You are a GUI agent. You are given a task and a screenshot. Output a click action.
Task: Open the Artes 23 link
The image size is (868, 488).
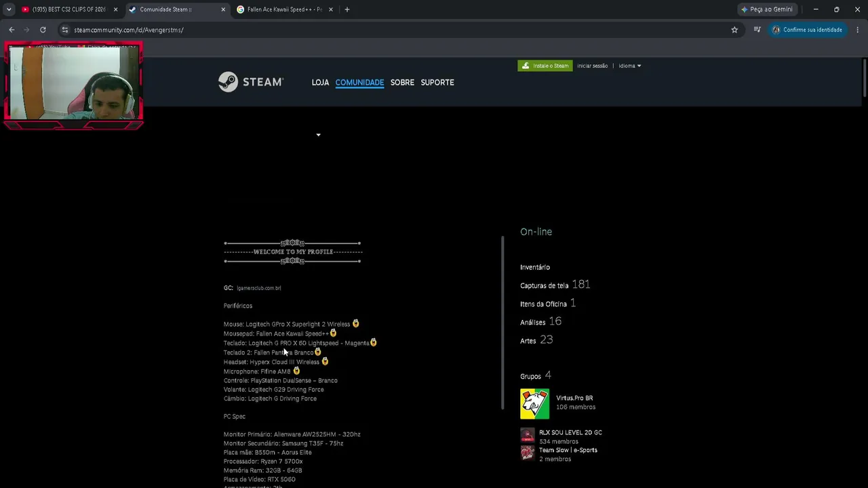536,340
